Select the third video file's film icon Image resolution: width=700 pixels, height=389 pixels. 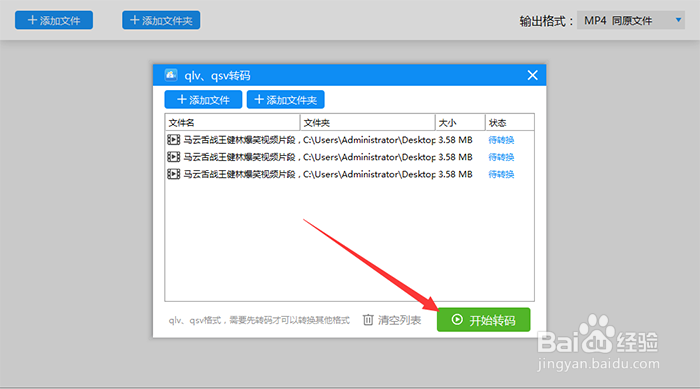pyautogui.click(x=173, y=174)
